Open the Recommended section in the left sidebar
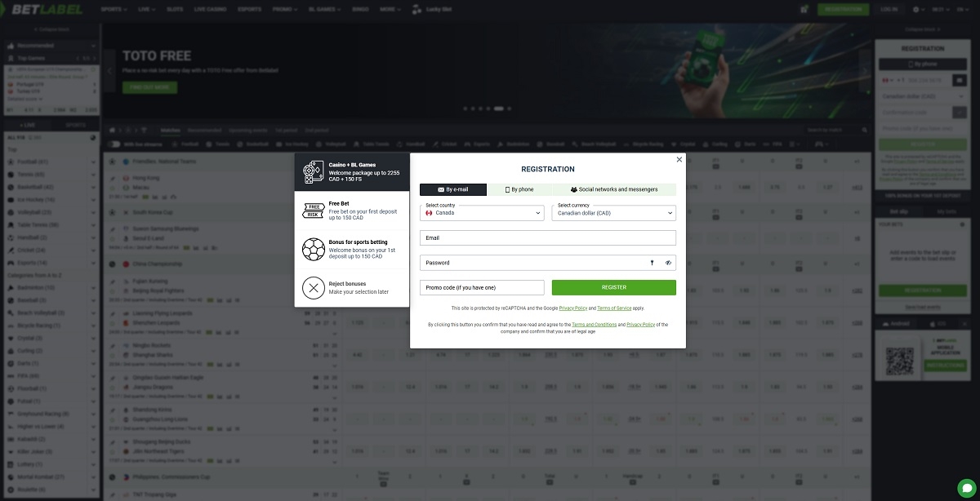 (51, 46)
